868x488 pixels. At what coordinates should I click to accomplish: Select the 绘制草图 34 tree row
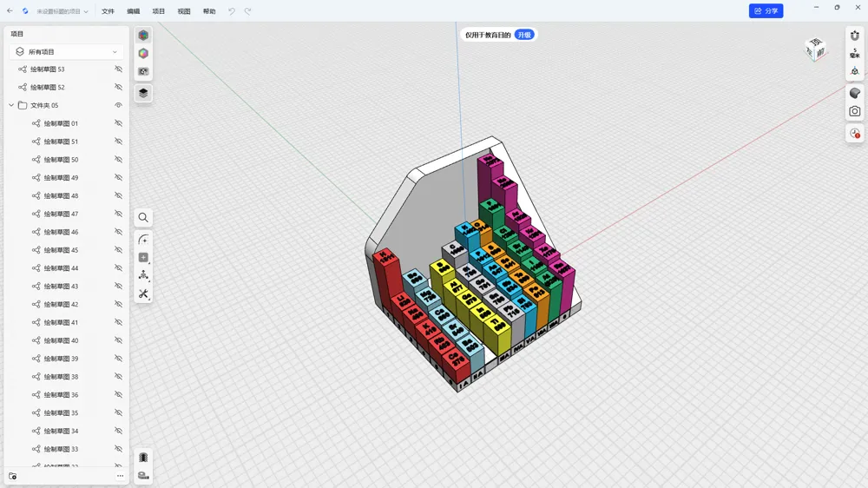pos(67,431)
